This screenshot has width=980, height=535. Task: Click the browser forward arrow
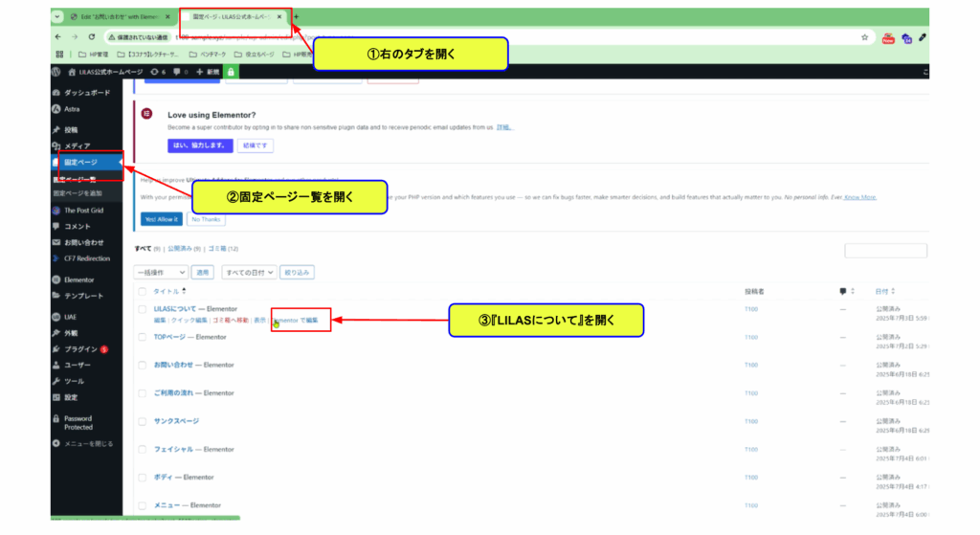point(75,37)
